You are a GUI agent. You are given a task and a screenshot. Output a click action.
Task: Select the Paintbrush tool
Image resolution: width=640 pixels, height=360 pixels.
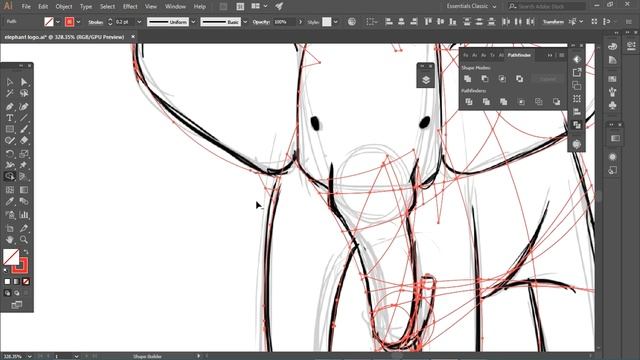click(24, 129)
